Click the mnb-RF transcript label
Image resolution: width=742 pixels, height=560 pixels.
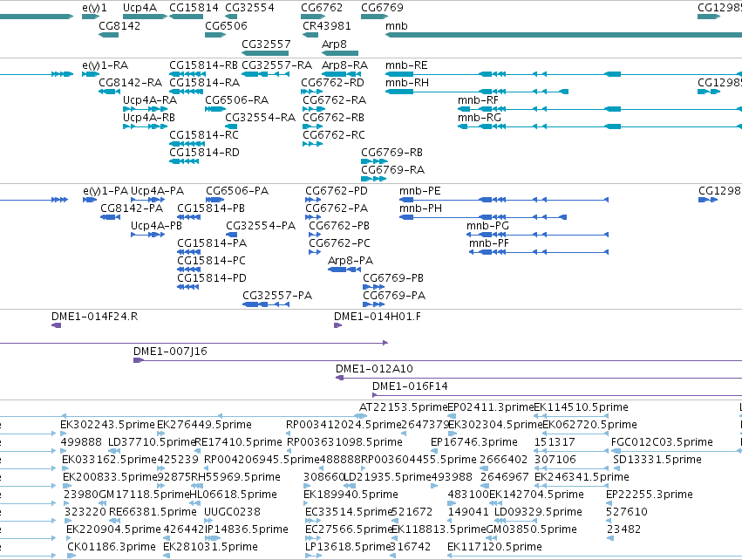(x=478, y=100)
